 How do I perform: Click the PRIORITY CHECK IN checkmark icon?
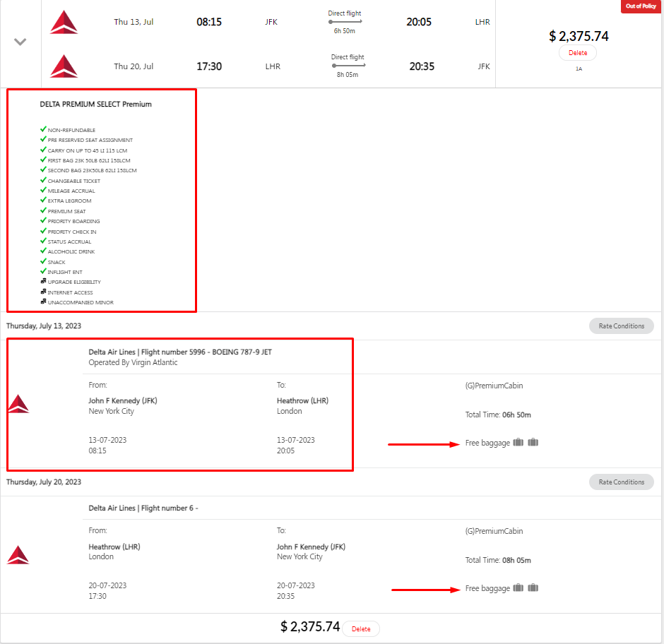click(43, 231)
